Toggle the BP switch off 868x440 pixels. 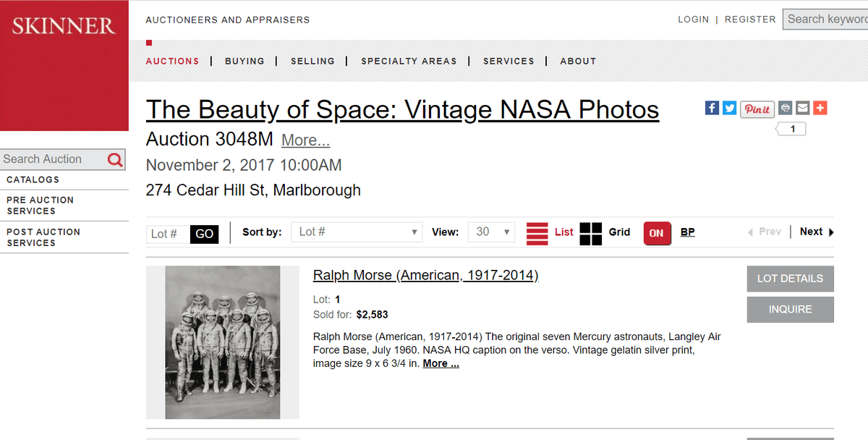point(686,232)
